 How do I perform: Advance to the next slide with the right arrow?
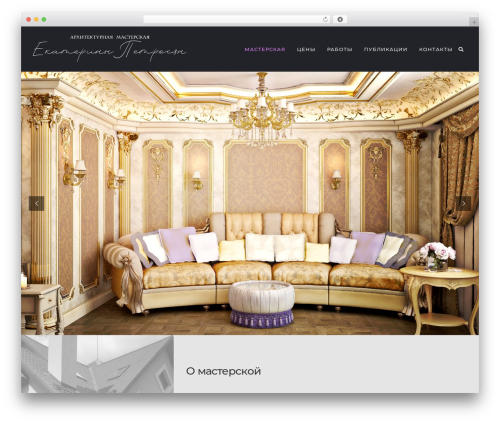(x=463, y=203)
